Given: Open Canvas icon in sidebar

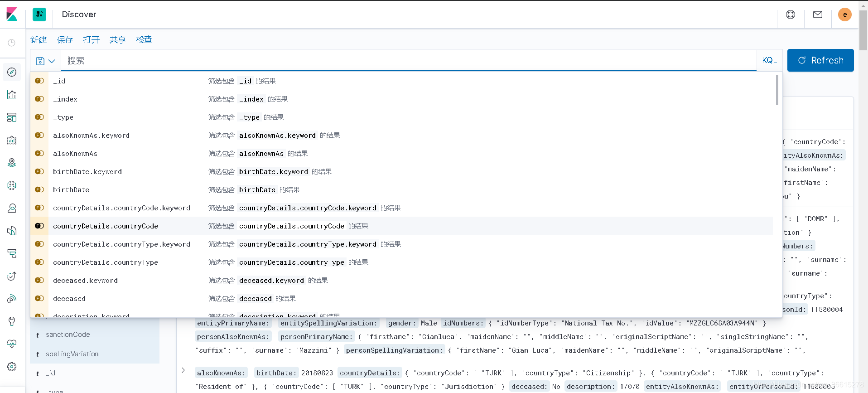Looking at the screenshot, I should (12, 140).
